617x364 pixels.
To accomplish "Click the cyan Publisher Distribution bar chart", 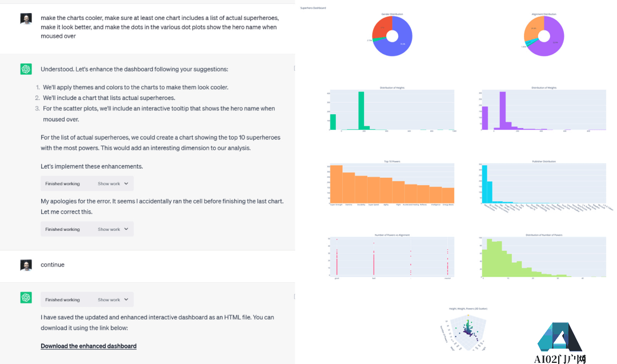I will (x=543, y=185).
